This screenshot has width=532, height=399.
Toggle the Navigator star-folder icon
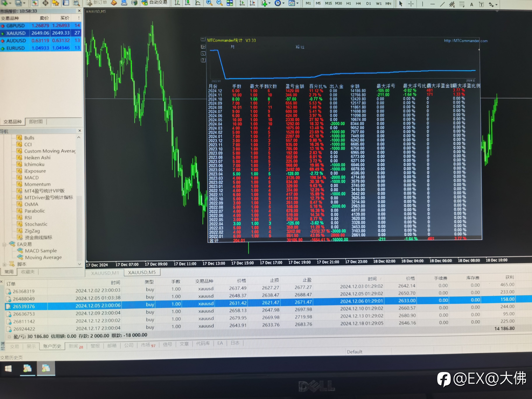pos(56,3)
